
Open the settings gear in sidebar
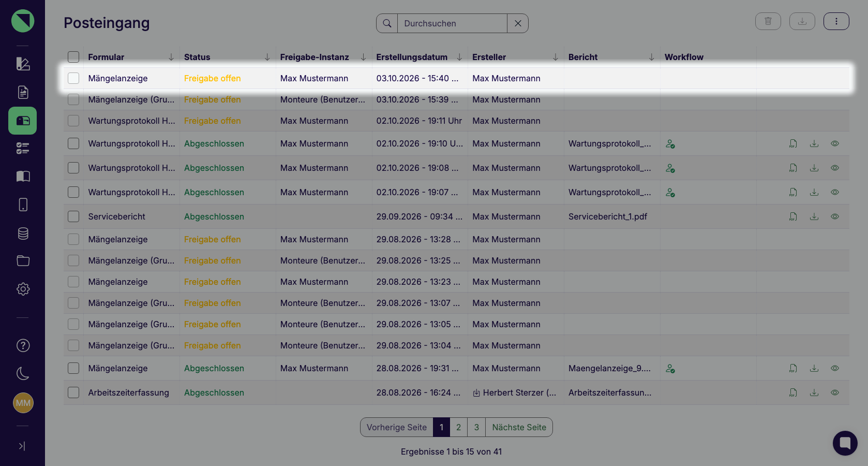[x=23, y=289]
